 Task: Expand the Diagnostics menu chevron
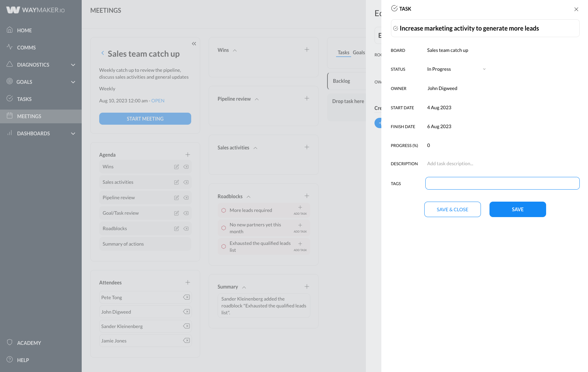73,65
